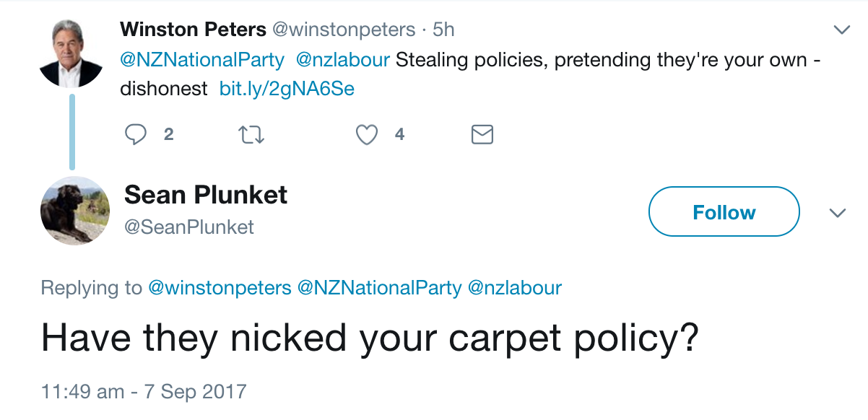
Task: Expand the chevron menu beside Follow button
Action: tap(838, 213)
